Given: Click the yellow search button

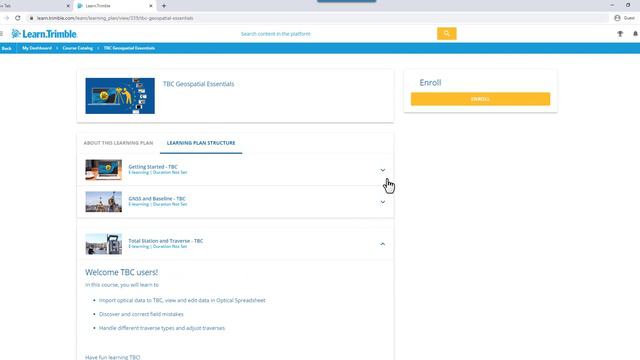Looking at the screenshot, I should [x=447, y=34].
